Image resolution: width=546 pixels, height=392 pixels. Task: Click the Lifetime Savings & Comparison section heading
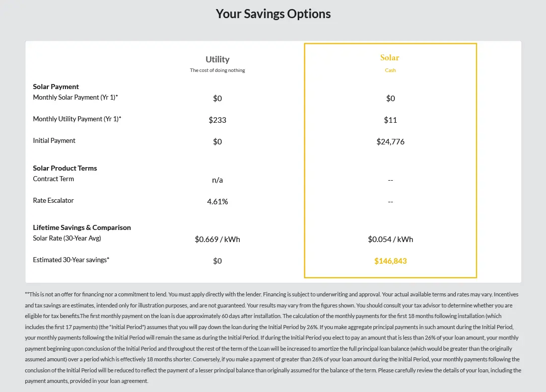point(82,227)
